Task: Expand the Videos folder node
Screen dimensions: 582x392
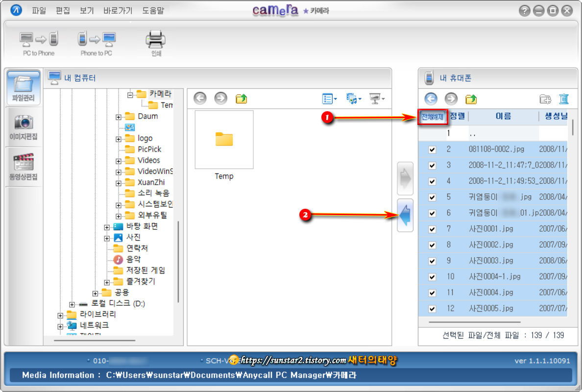Action: pyautogui.click(x=119, y=161)
